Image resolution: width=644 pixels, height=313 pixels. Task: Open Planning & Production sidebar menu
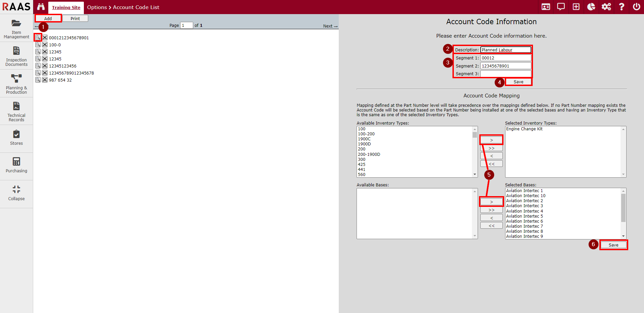coord(16,84)
